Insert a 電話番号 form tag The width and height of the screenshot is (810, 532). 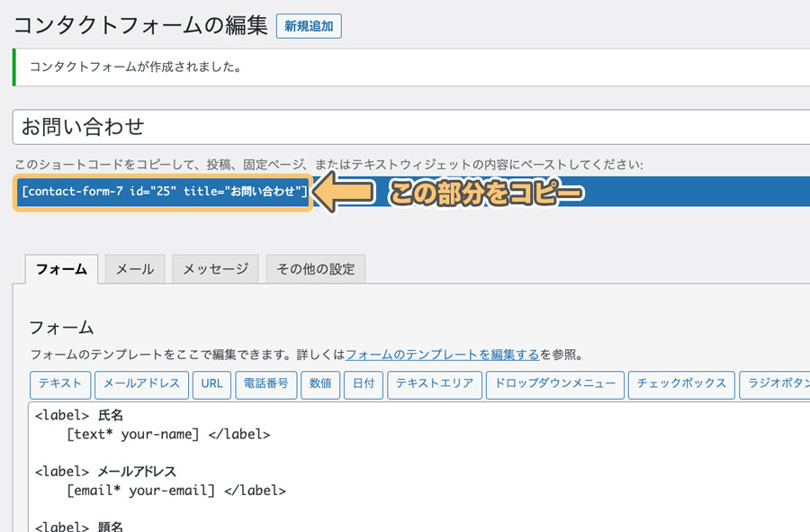pyautogui.click(x=266, y=384)
